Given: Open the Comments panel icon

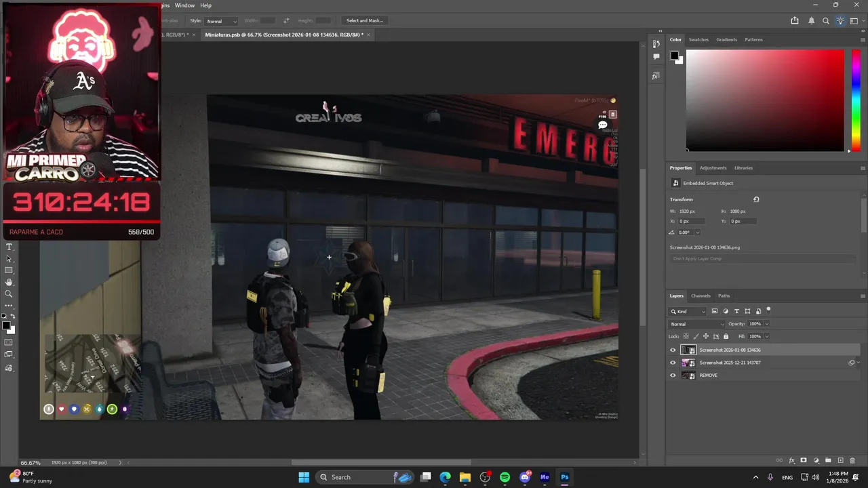Looking at the screenshot, I should pos(656,57).
